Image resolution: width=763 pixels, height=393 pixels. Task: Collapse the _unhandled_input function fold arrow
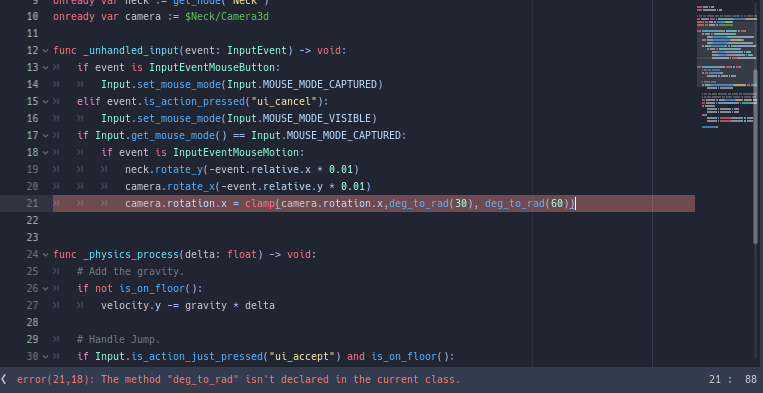(x=45, y=51)
